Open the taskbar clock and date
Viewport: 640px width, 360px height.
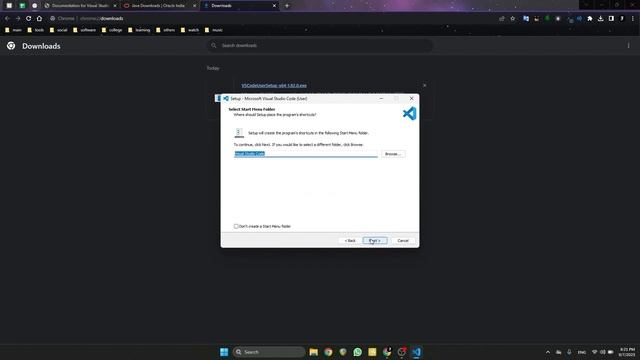pos(627,352)
